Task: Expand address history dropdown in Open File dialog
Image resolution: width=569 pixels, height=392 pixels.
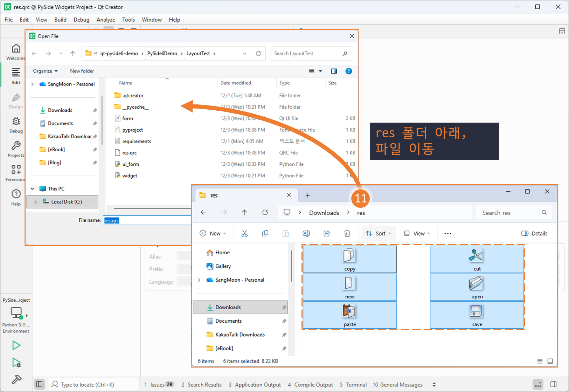Action: coord(244,54)
